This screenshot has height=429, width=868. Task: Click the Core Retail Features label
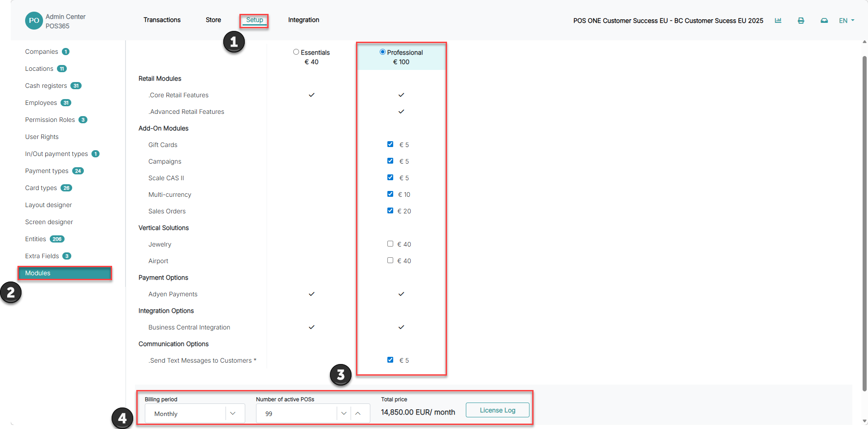click(178, 95)
